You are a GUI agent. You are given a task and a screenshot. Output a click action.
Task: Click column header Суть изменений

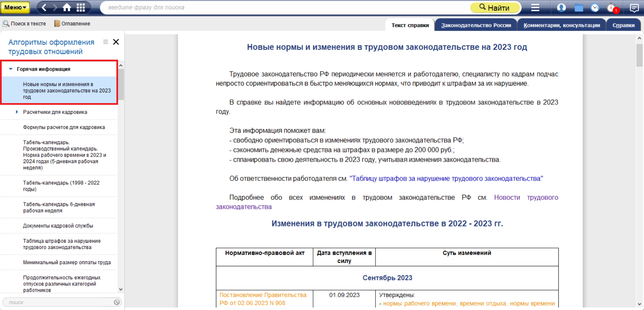467,253
